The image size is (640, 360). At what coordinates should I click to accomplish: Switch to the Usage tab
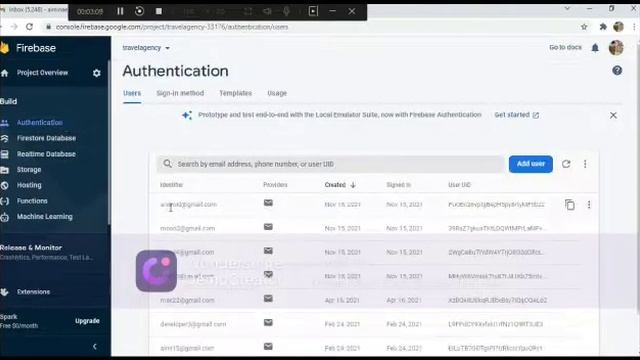[277, 93]
